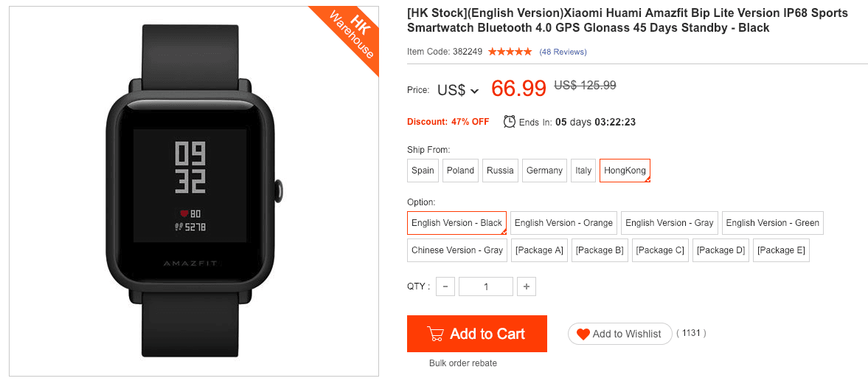Viewport: 868px width, 381px height.
Task: Click the quantity input field
Action: [485, 286]
